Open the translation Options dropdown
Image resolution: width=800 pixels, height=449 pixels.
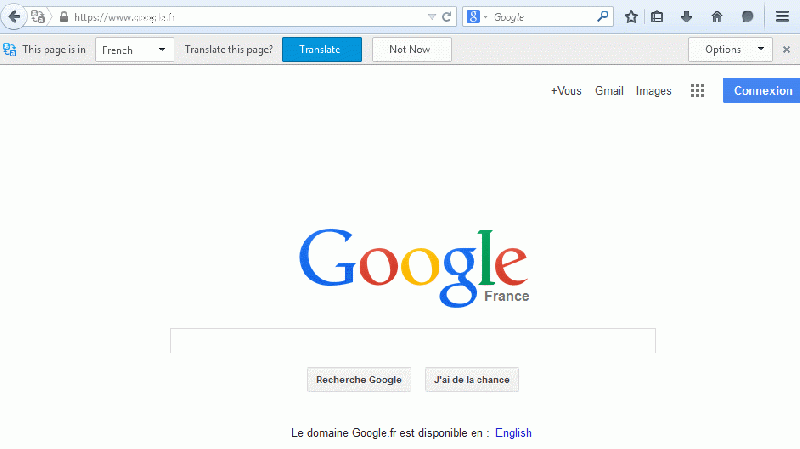[730, 49]
